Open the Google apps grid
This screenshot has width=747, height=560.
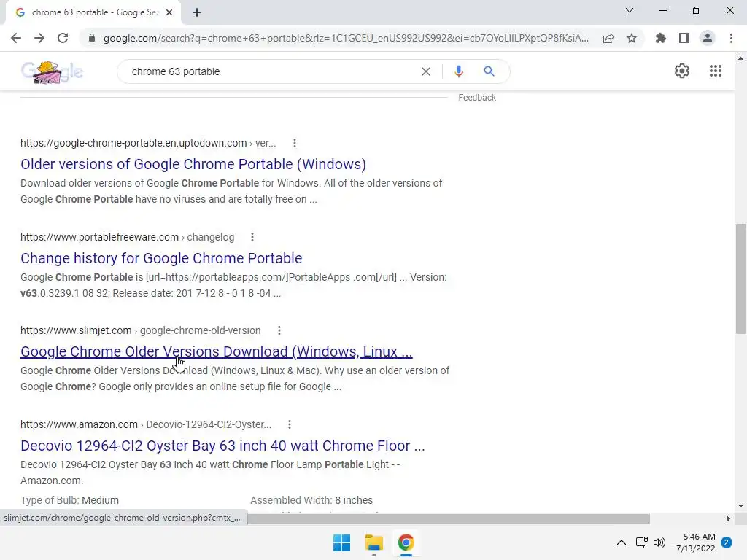click(715, 71)
